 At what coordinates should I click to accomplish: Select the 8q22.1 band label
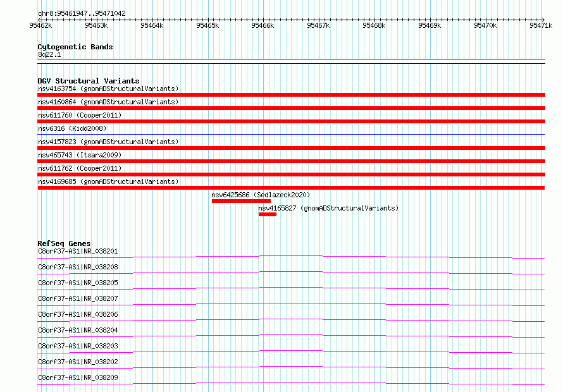coord(49,54)
